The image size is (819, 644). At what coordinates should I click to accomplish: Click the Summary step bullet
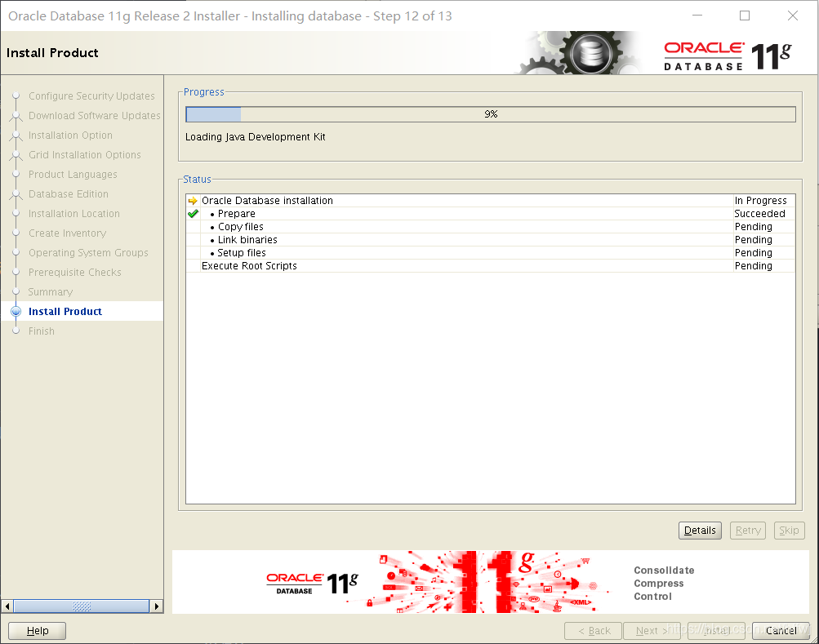pos(16,291)
